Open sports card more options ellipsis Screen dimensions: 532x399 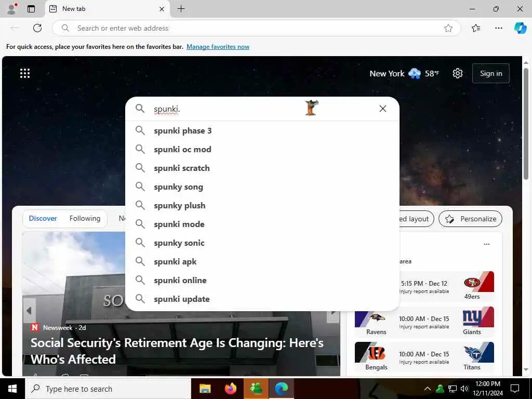(x=486, y=244)
